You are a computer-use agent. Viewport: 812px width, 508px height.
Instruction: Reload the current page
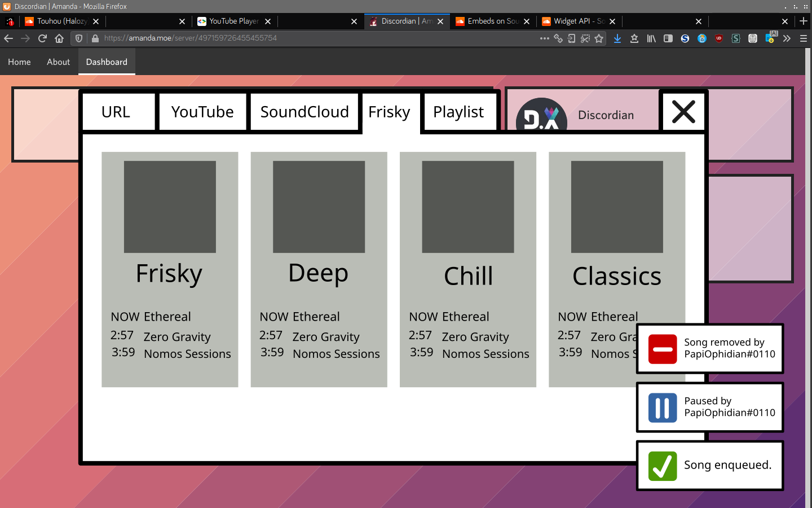point(42,38)
